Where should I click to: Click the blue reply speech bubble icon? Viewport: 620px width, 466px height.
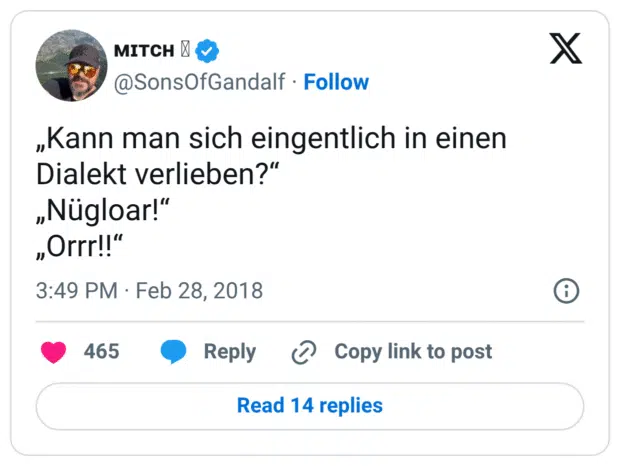pyautogui.click(x=173, y=351)
